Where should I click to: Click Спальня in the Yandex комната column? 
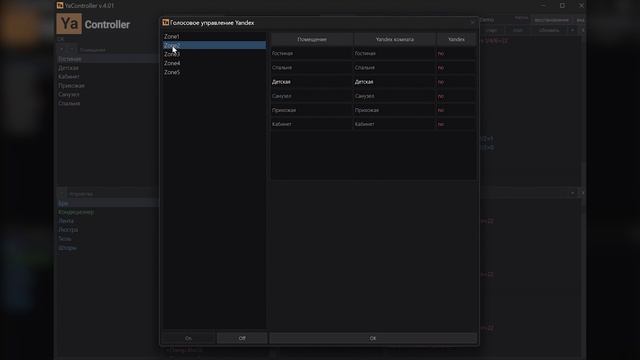click(394, 68)
